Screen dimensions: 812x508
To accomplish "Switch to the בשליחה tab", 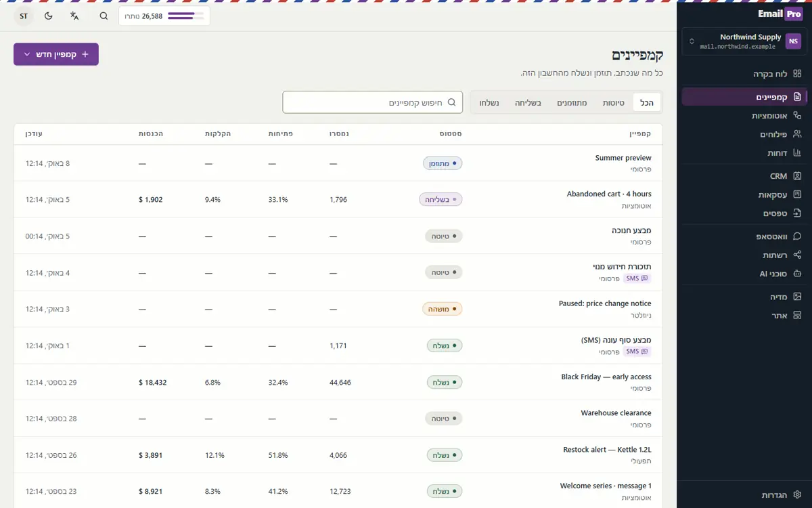I will point(528,103).
